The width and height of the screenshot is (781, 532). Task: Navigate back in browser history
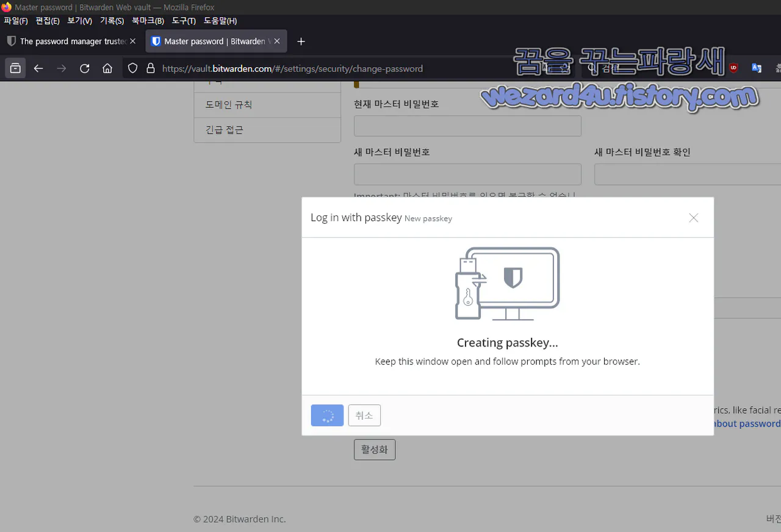(x=38, y=68)
